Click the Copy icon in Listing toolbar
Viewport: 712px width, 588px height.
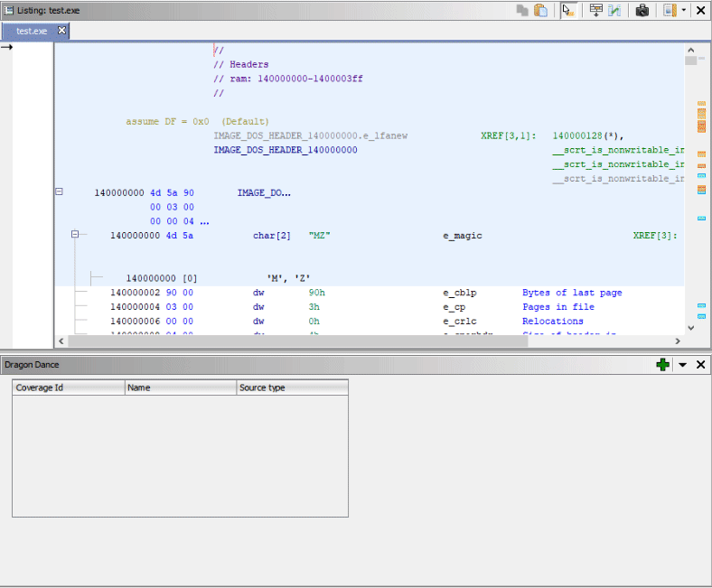tap(522, 10)
